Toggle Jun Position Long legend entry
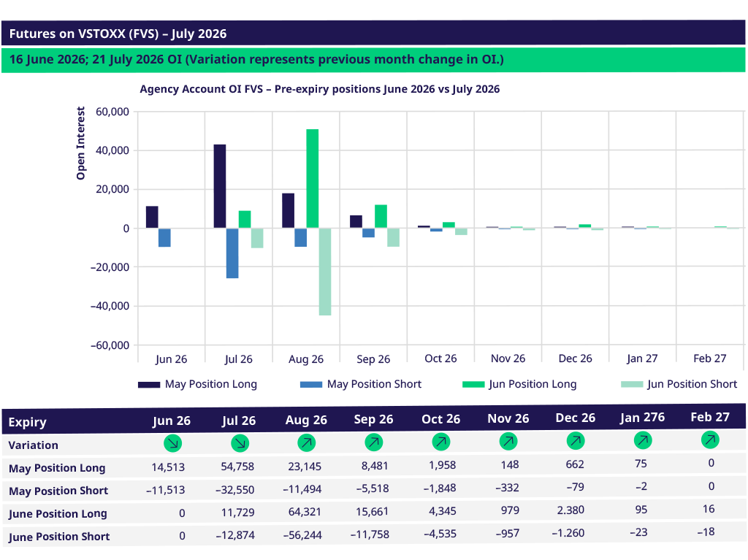Screen dimensions: 748x560 pyautogui.click(x=519, y=384)
